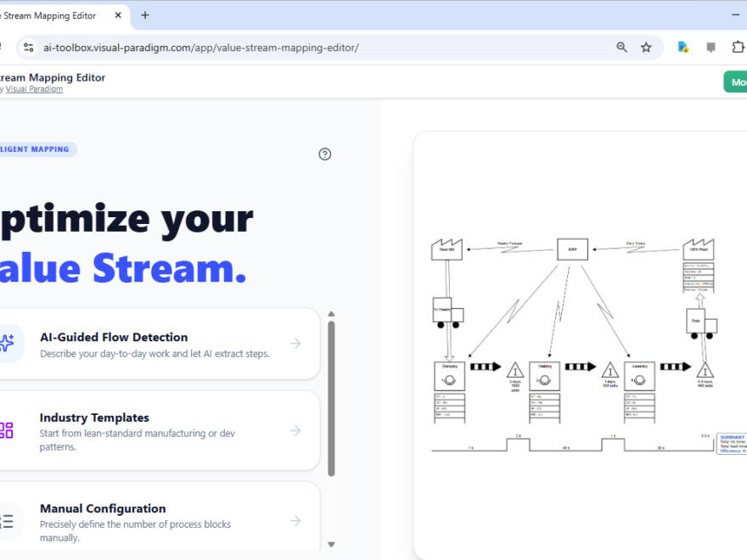Screen dimensions: 747x560
Task: Expand Industry Templates using its chevron arrow
Action: [295, 430]
